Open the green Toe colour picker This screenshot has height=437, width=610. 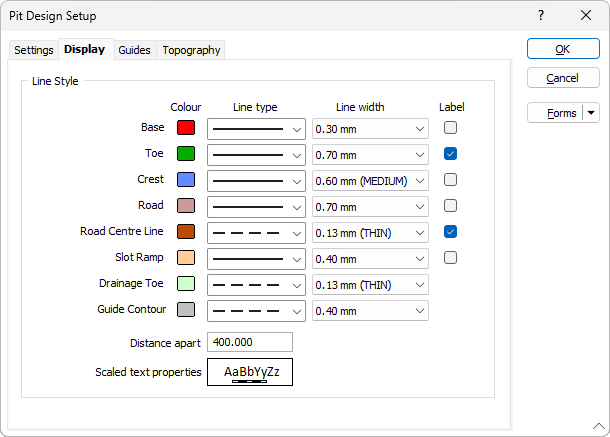pyautogui.click(x=185, y=154)
